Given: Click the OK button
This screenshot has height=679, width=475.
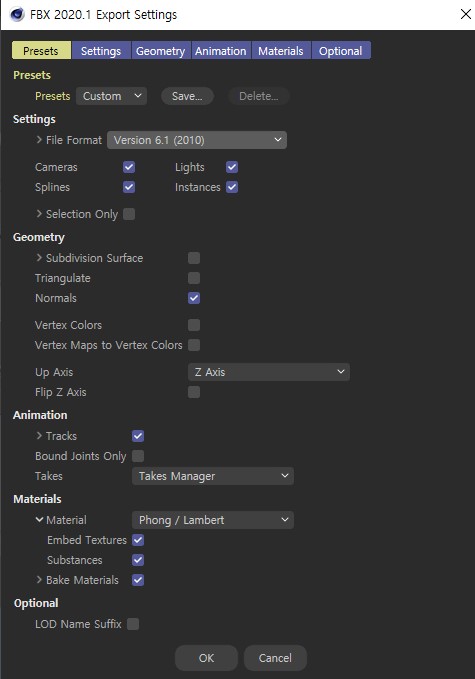Looking at the screenshot, I should tap(206, 658).
